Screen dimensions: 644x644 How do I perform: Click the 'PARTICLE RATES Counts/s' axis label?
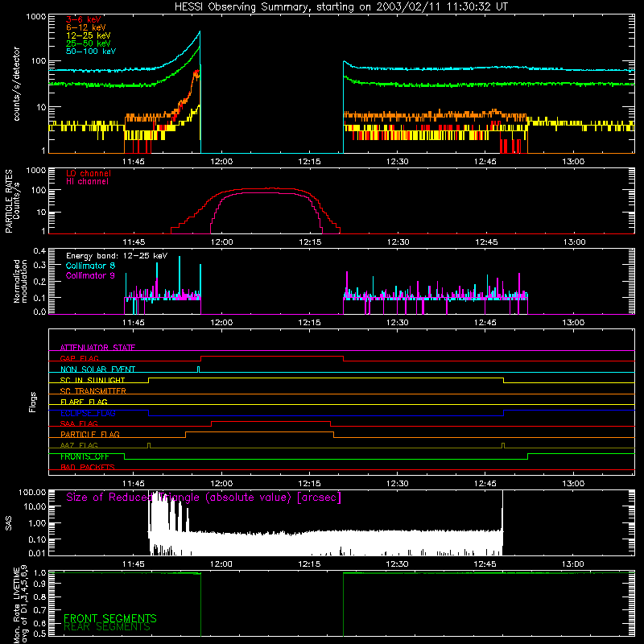coord(12,201)
